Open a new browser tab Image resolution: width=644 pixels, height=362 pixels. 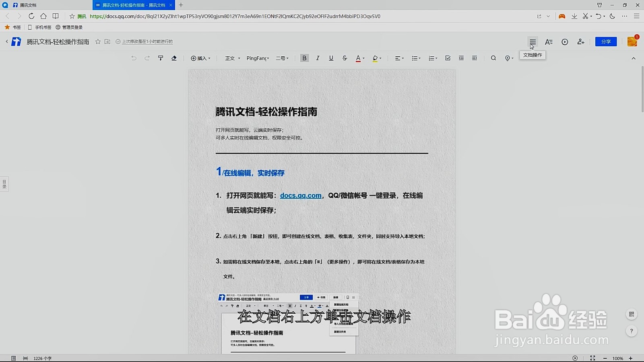[x=181, y=5]
